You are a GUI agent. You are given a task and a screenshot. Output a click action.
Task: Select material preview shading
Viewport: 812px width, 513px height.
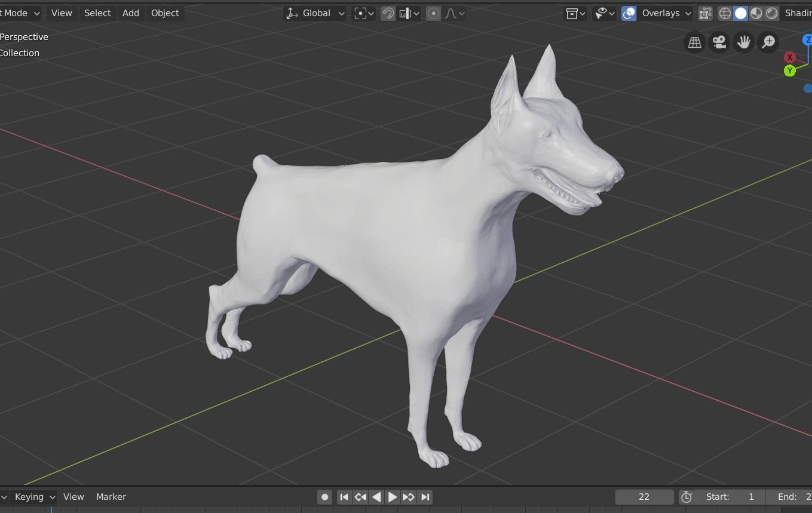point(756,13)
